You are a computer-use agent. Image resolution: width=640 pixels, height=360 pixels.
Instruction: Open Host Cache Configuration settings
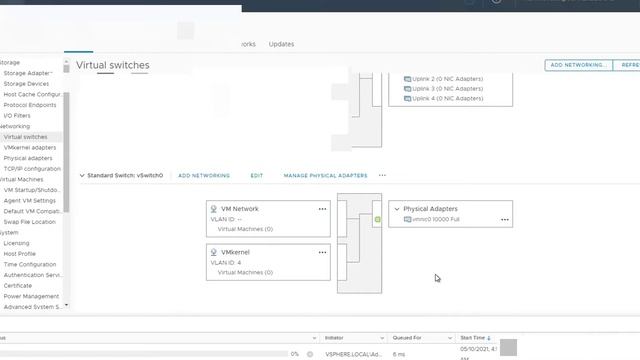32,94
